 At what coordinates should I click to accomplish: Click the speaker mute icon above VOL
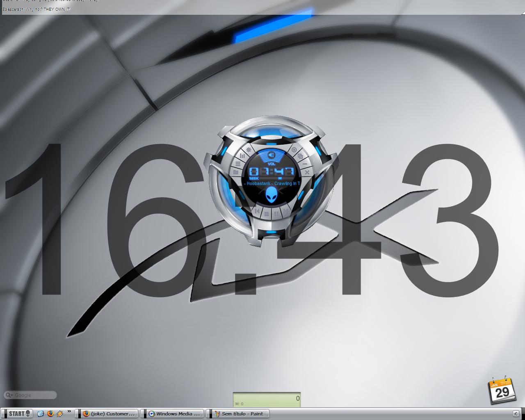point(271,155)
